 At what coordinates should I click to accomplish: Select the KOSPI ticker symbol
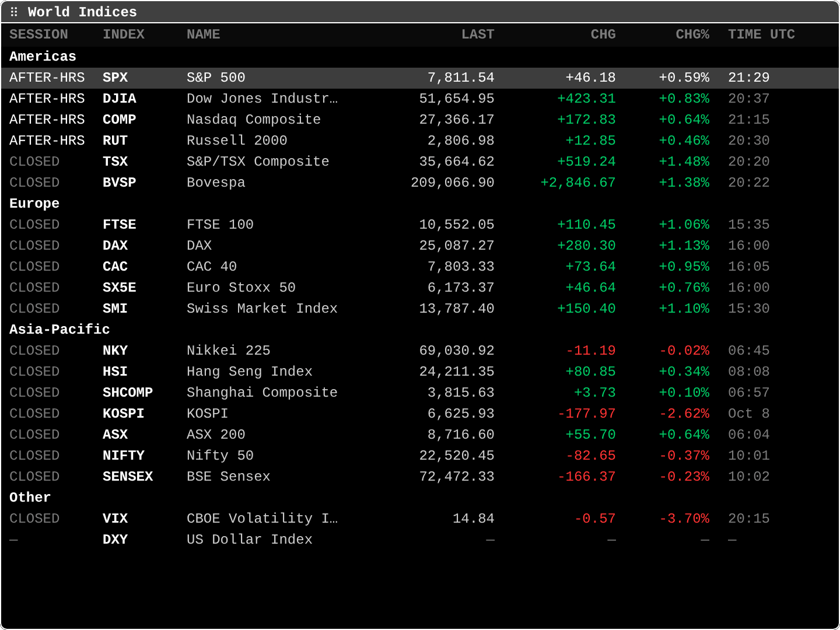124,414
